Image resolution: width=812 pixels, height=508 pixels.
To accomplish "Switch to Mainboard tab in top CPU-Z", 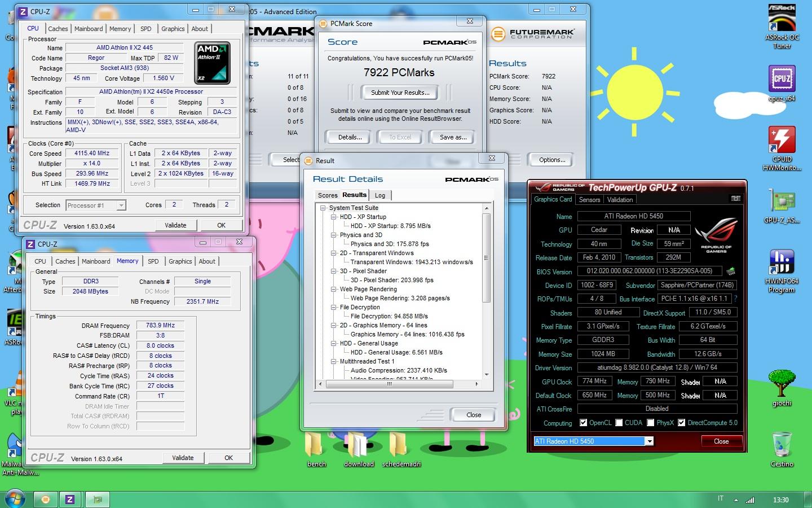I will click(x=89, y=29).
